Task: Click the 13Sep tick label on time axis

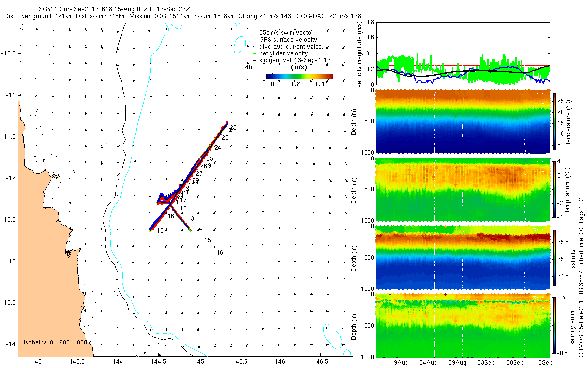Action: pyautogui.click(x=544, y=363)
